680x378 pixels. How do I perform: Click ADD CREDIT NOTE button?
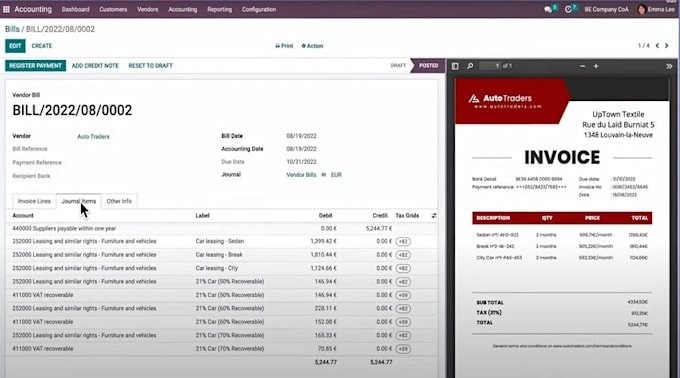pos(95,66)
